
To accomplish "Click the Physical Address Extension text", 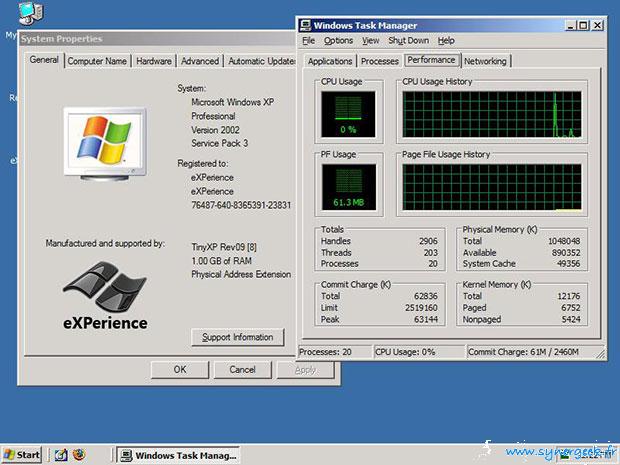I will [x=241, y=274].
